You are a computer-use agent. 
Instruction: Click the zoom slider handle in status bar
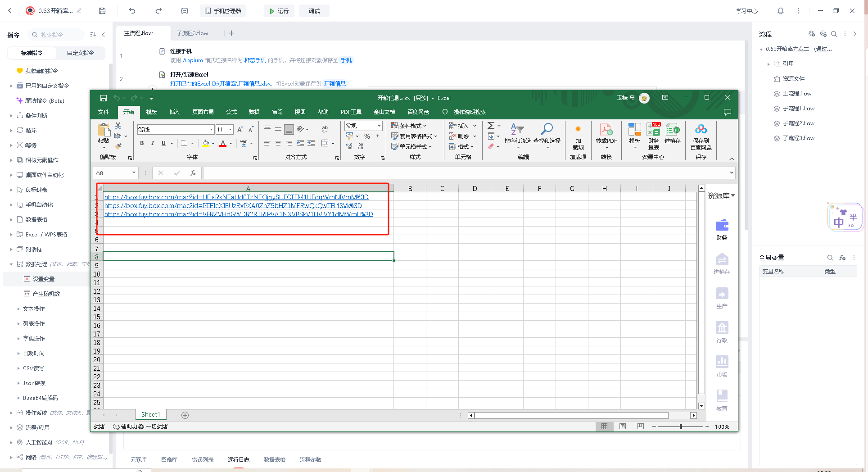(x=681, y=427)
